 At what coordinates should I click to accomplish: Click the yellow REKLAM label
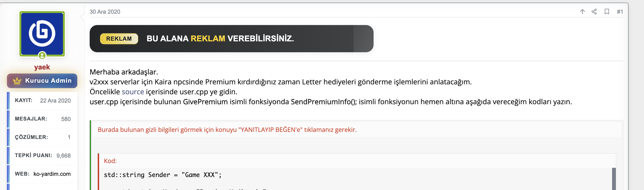(x=119, y=39)
